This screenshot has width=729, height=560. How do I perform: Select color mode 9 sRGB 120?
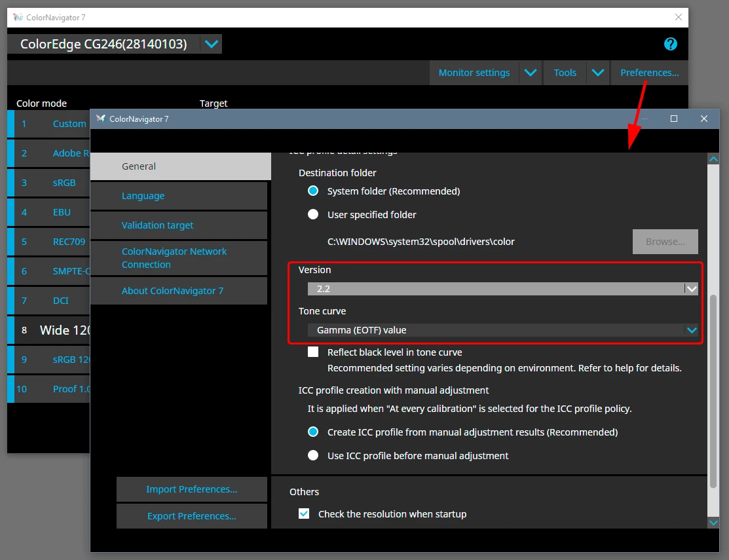(48, 360)
